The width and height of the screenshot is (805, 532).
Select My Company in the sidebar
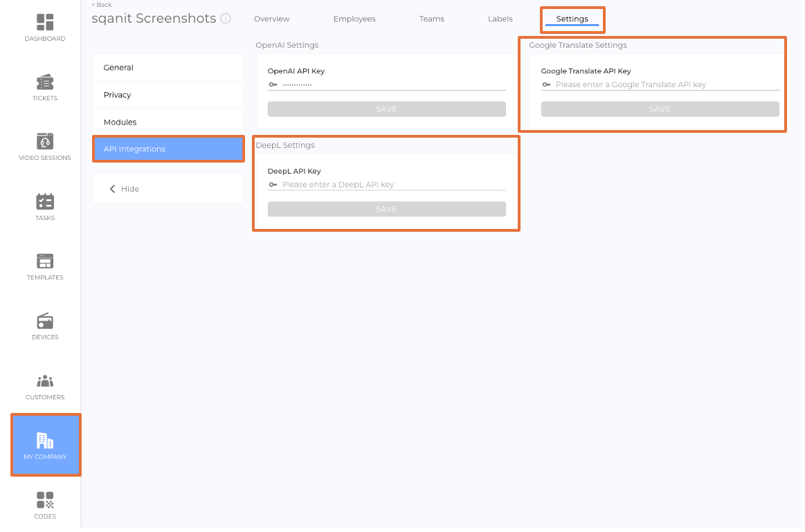click(x=45, y=445)
